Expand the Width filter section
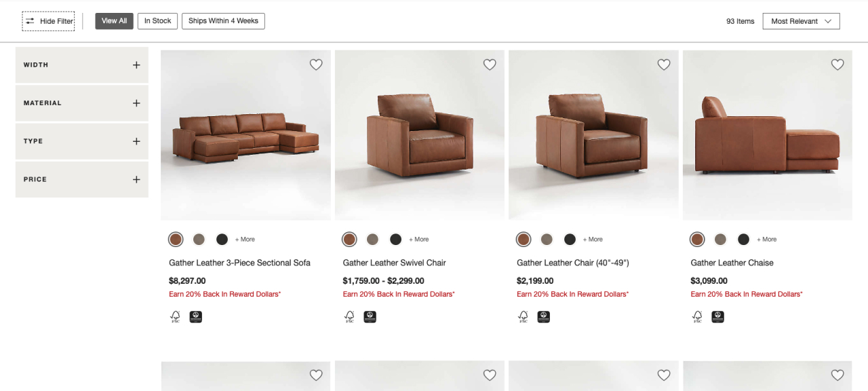Image resolution: width=868 pixels, height=391 pixels. [x=81, y=65]
